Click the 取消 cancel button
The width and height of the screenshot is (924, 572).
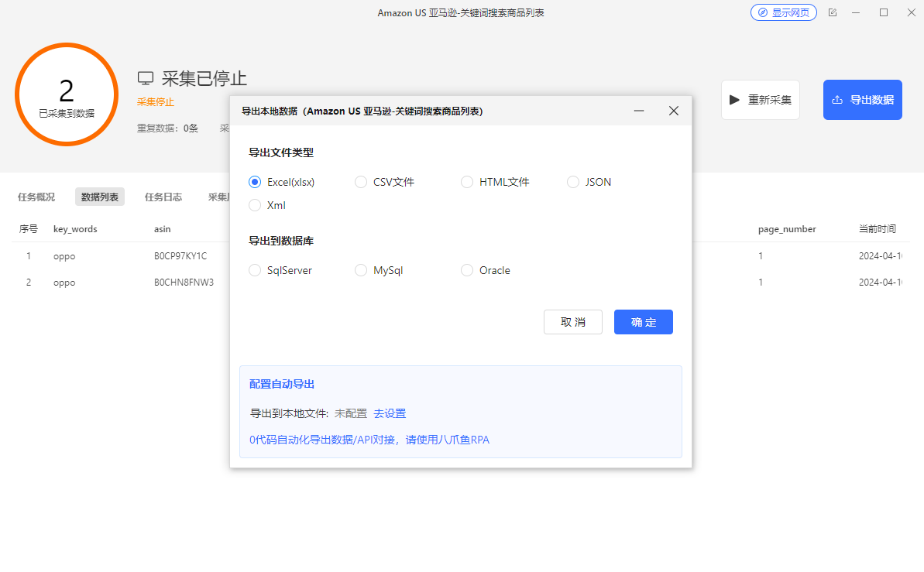(x=573, y=322)
